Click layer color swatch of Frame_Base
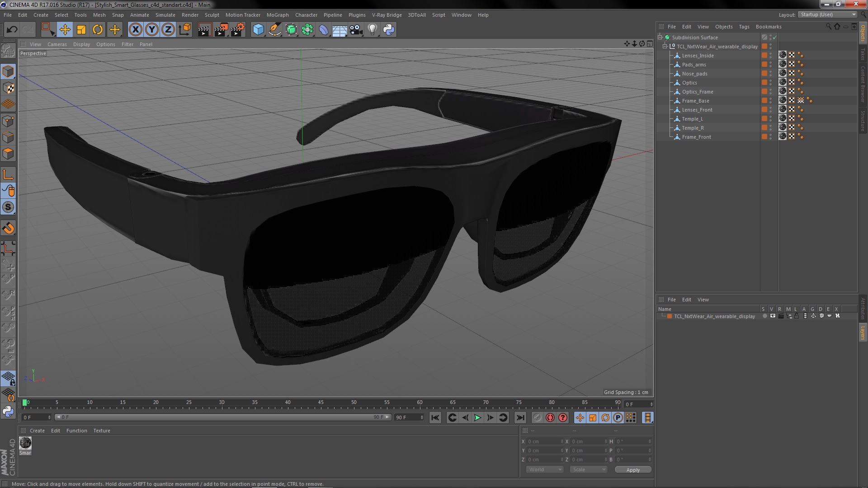Viewport: 868px width, 488px height. coord(764,101)
